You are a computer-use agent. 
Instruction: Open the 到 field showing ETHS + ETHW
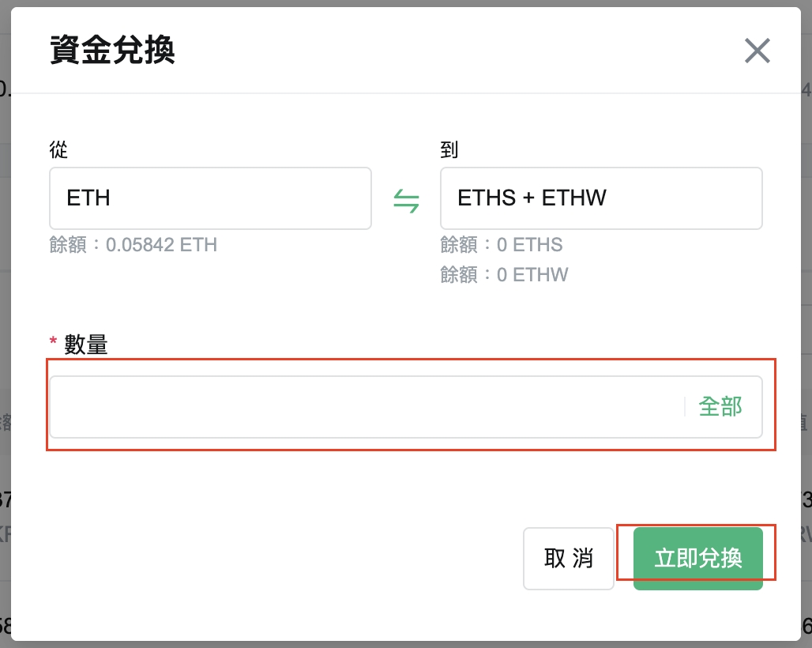tap(600, 198)
